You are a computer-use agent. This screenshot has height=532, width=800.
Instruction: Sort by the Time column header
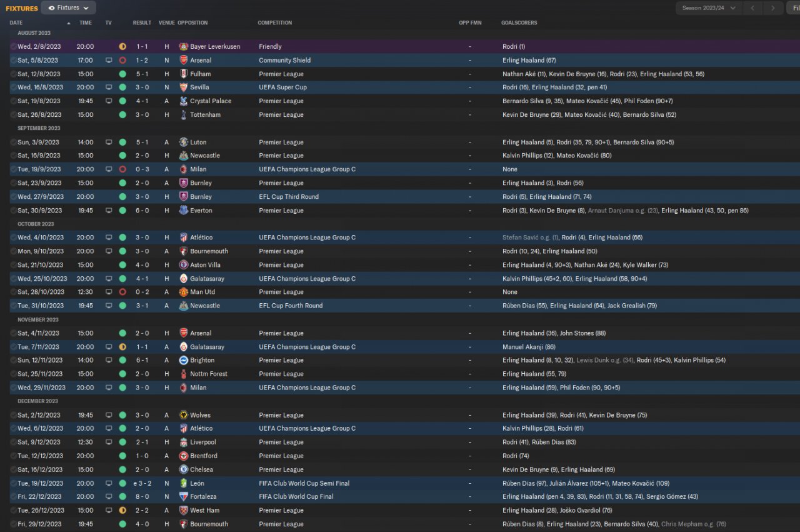(86, 23)
